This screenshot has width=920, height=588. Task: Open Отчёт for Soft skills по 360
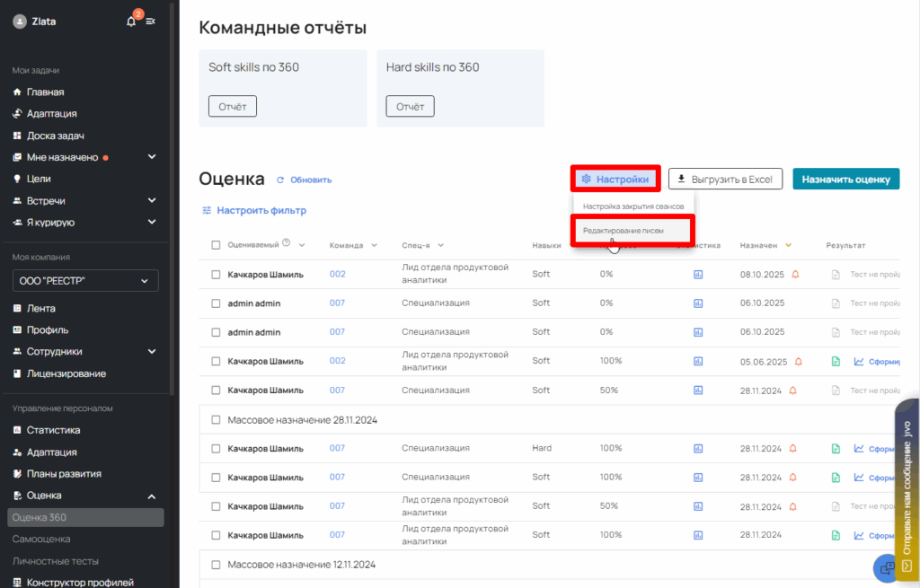coord(232,106)
